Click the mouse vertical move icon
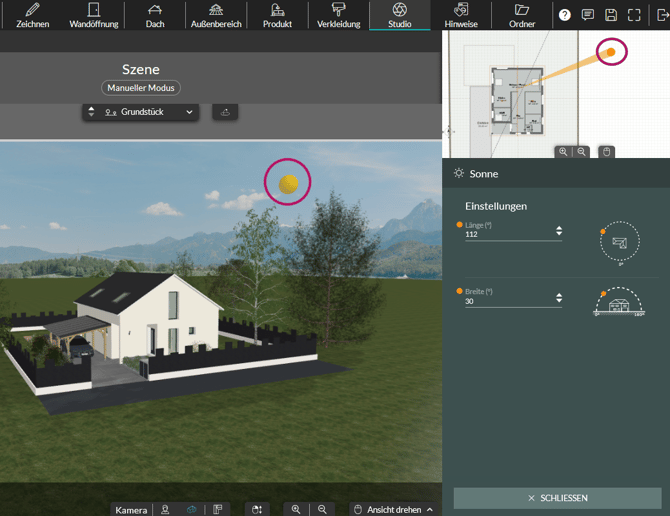The width and height of the screenshot is (670, 516). point(257,510)
